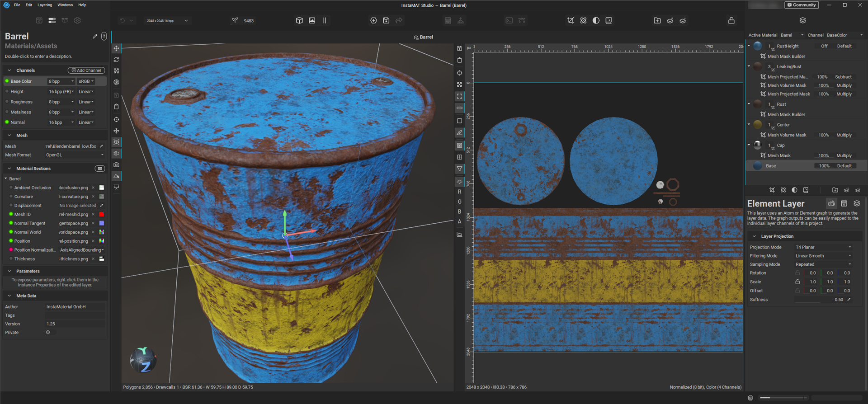
Task: Toggle the Private switch in Meta Data
Action: point(49,333)
